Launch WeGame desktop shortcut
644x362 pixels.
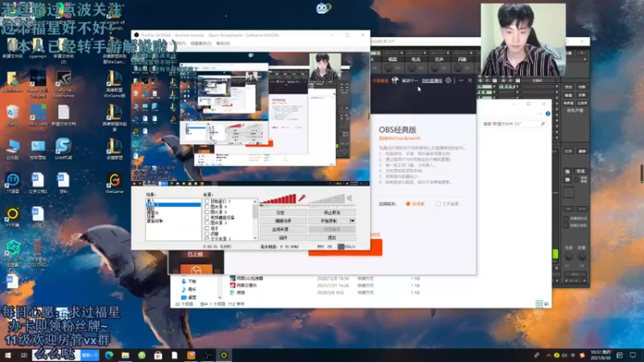[x=114, y=183]
